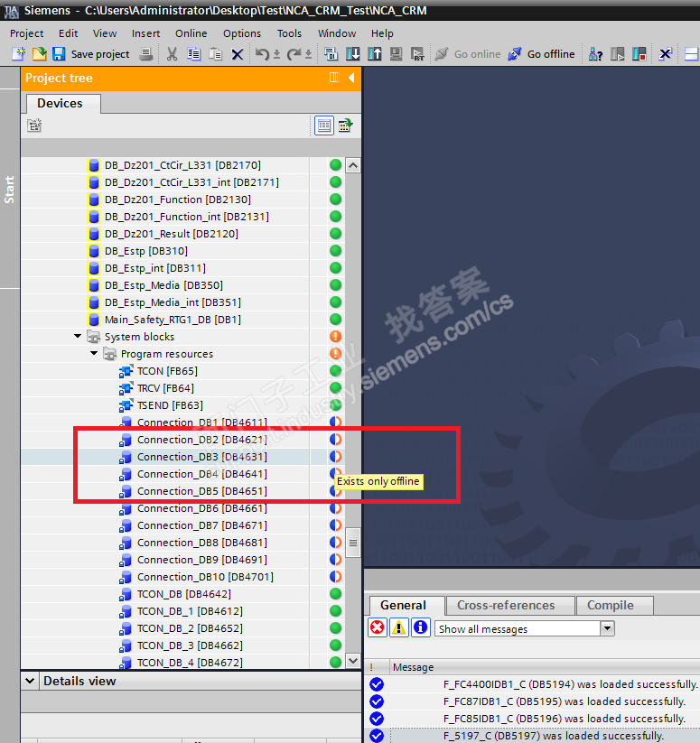The height and width of the screenshot is (743, 700).
Task: Collapse the Program resources folder
Action: (x=94, y=353)
